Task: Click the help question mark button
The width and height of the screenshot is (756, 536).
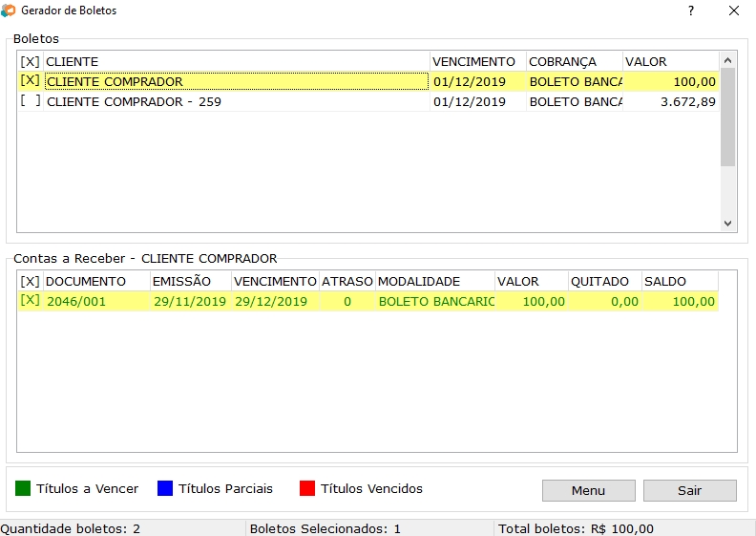Action: [690, 11]
